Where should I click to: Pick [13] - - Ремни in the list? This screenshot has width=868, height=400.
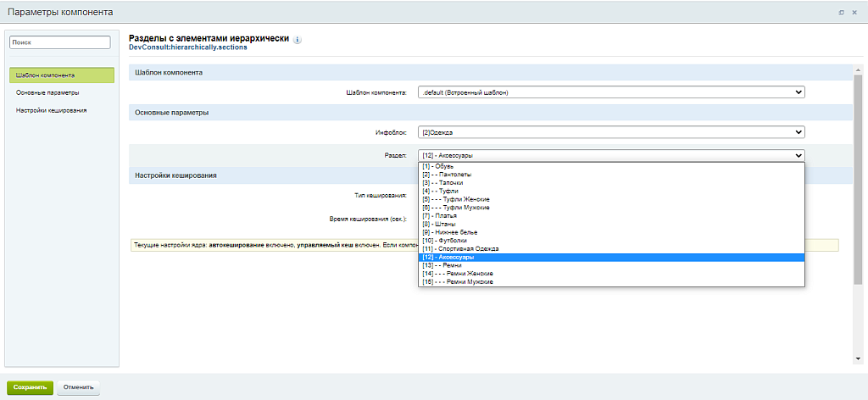[441, 265]
